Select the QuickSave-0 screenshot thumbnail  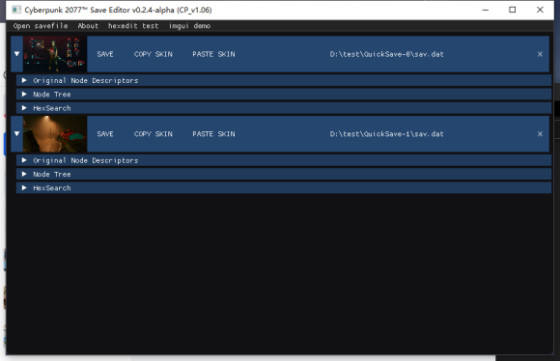click(55, 54)
